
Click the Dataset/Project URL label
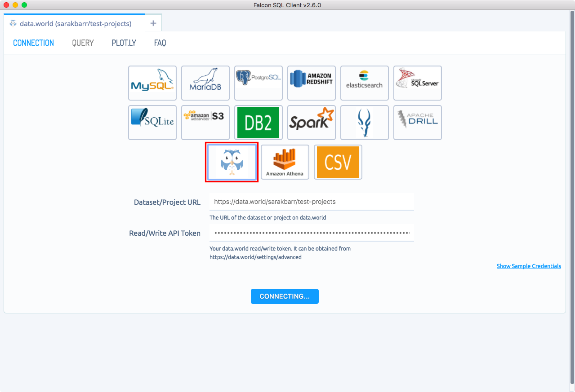pyautogui.click(x=167, y=203)
